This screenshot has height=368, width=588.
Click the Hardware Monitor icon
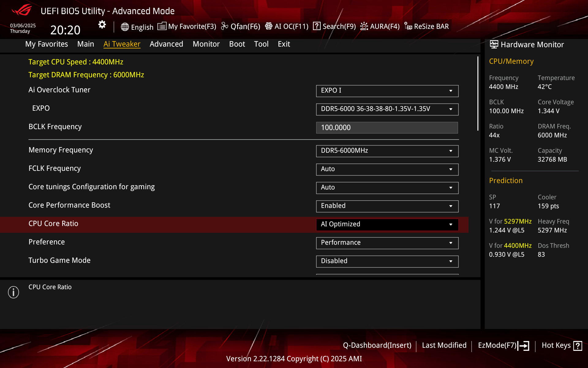coord(494,44)
